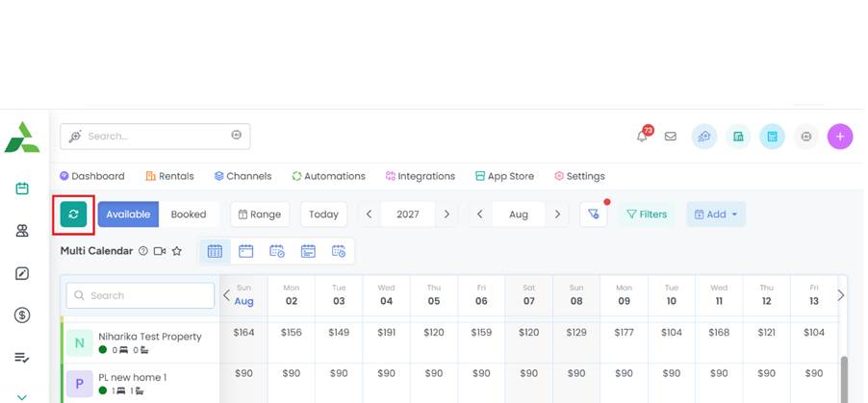Screen dimensions: 868x403
Task: Click the calendar icon in the sidebar
Action: (21, 189)
